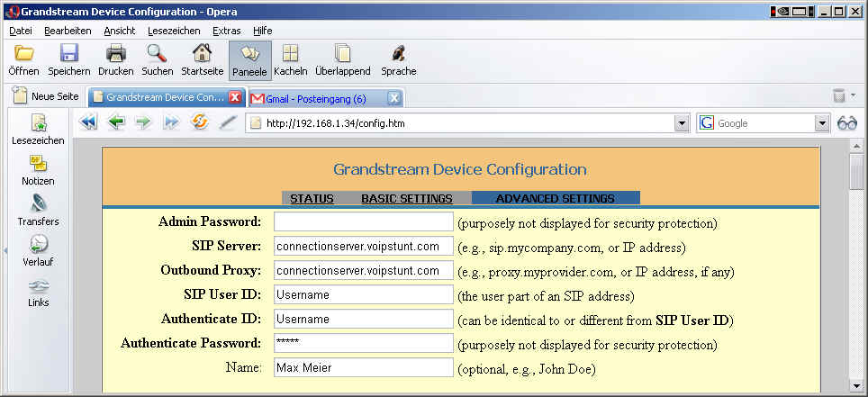Click the SIP Server field

point(364,246)
